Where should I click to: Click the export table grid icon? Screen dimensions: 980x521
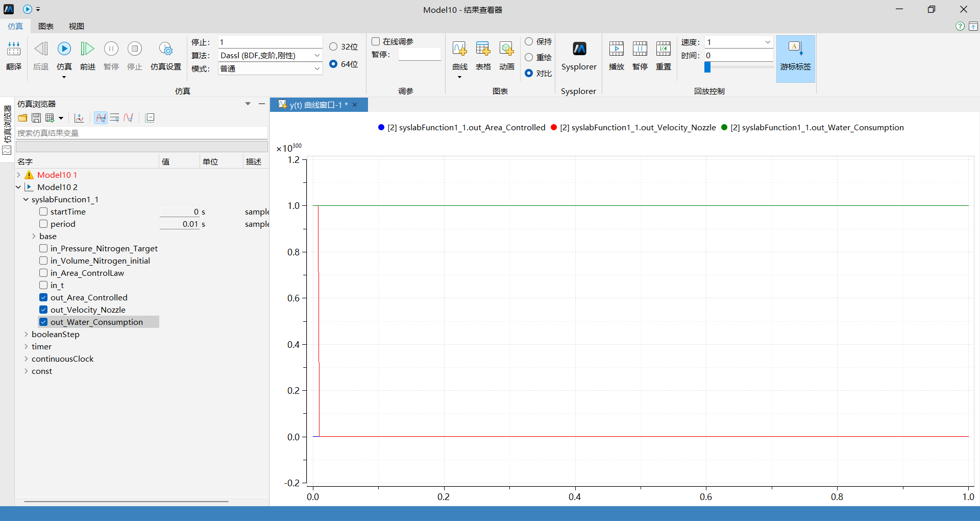coord(50,118)
